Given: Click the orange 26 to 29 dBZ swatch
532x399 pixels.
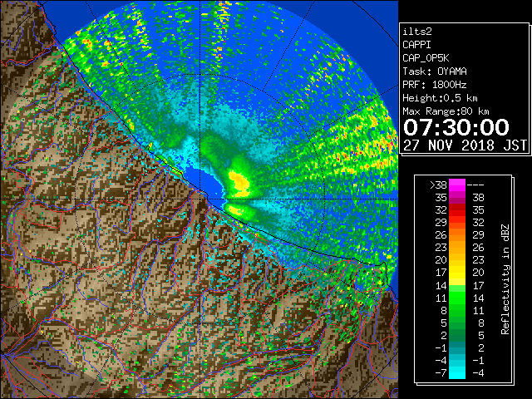Looking at the screenshot, I should (457, 235).
